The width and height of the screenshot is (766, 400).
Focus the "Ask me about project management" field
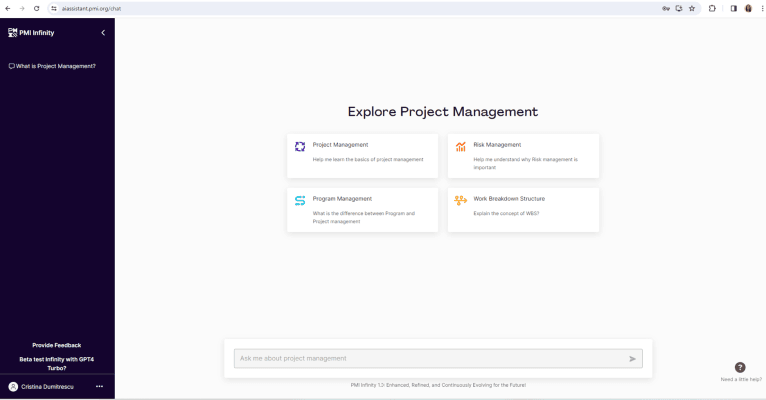(x=430, y=358)
